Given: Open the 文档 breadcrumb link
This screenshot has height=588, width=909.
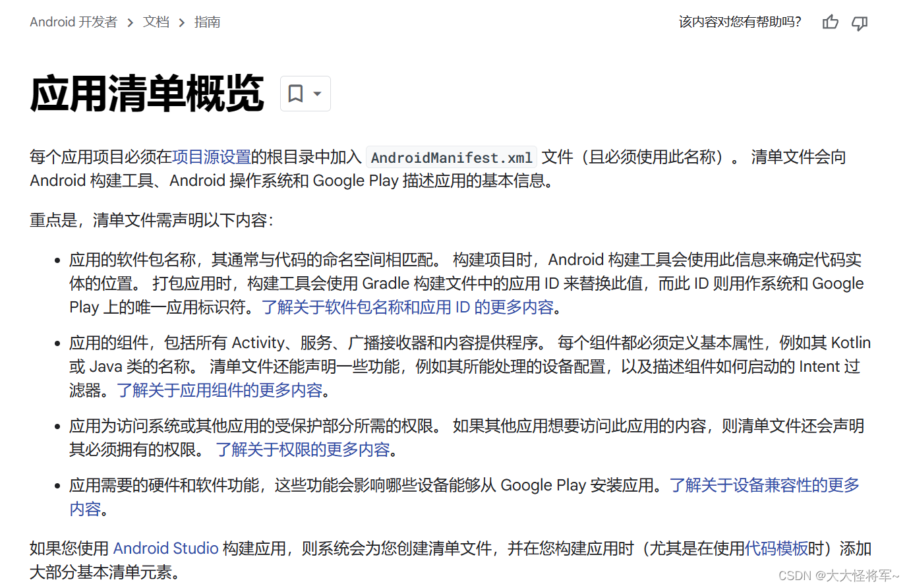Looking at the screenshot, I should [156, 22].
